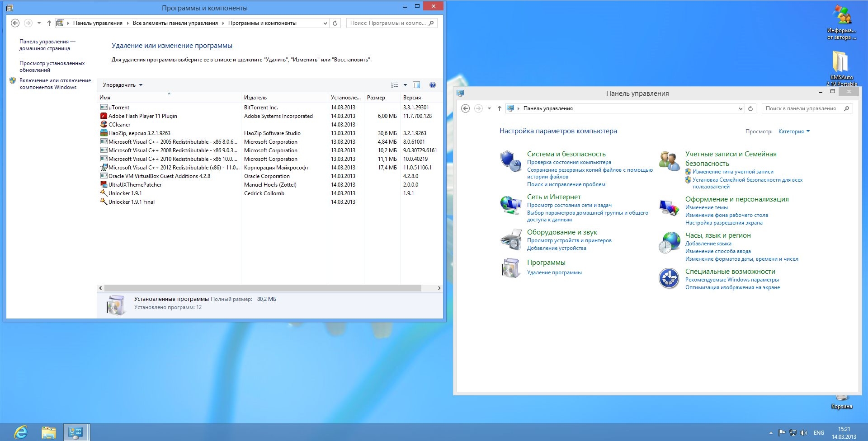Sort the list by the Версия column header
The image size is (868, 441).
pos(421,98)
